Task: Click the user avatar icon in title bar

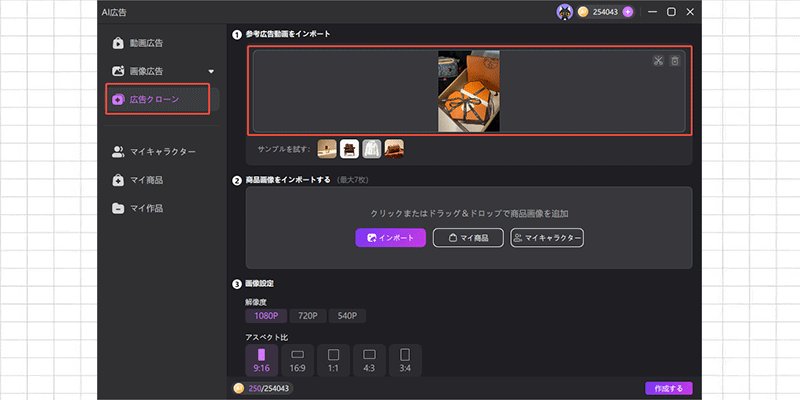Action: pyautogui.click(x=564, y=12)
